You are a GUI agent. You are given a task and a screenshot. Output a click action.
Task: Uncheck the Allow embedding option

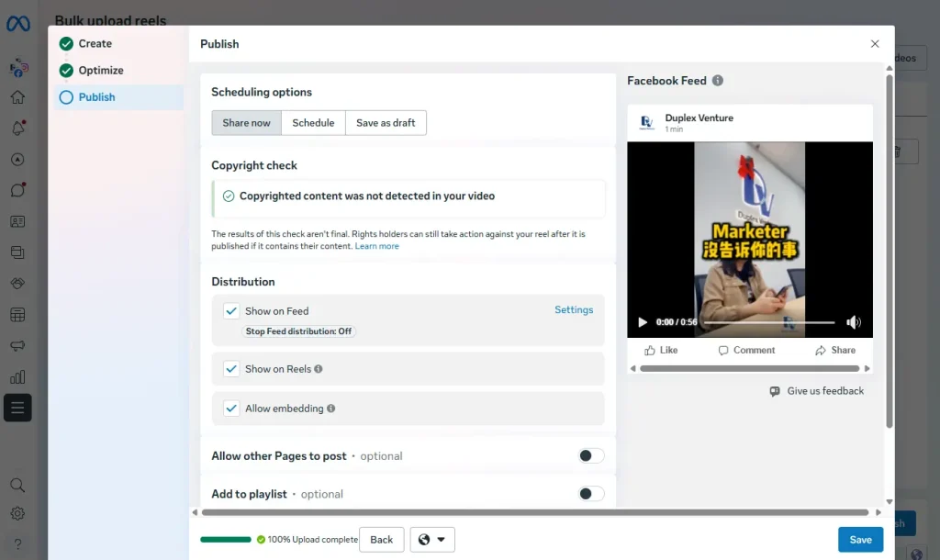(x=231, y=407)
